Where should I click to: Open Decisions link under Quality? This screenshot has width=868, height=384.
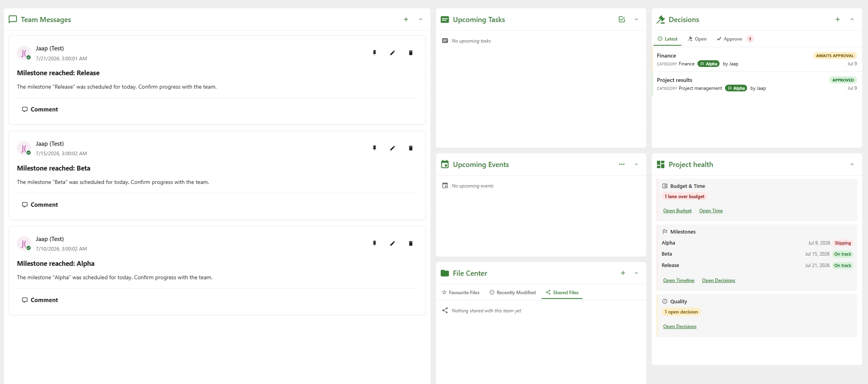coord(679,326)
